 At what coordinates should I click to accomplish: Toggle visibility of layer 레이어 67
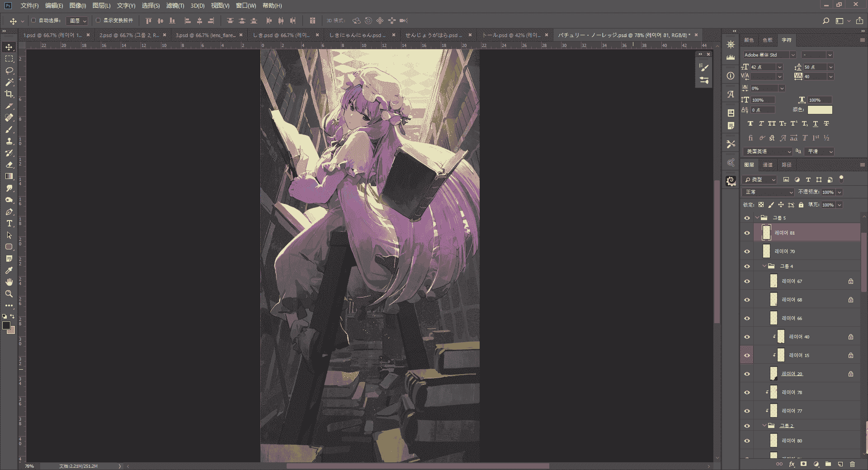point(747,282)
